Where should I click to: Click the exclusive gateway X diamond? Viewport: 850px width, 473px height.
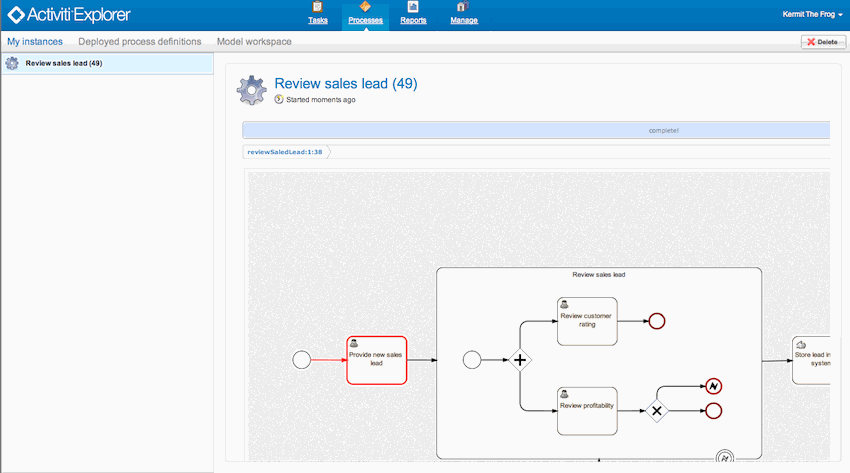(656, 411)
